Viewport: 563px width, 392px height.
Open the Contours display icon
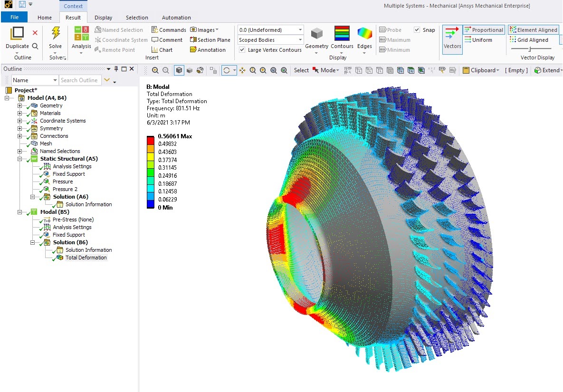click(342, 34)
